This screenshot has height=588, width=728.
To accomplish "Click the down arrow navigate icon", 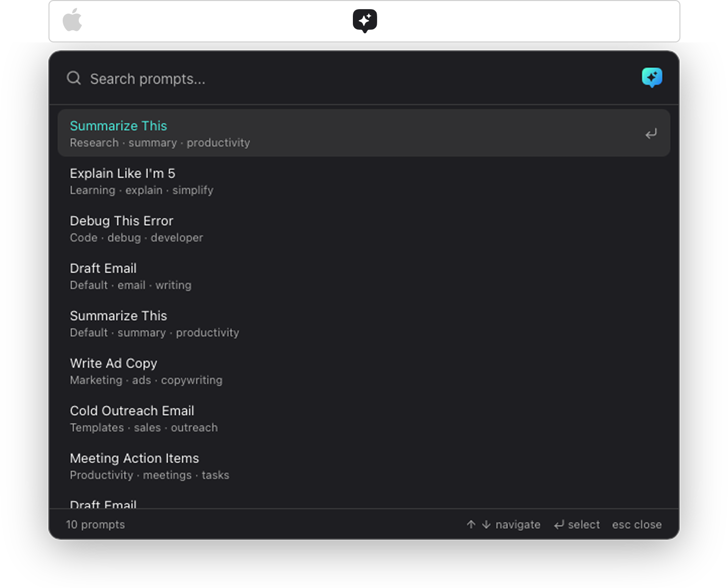I will [x=486, y=525].
